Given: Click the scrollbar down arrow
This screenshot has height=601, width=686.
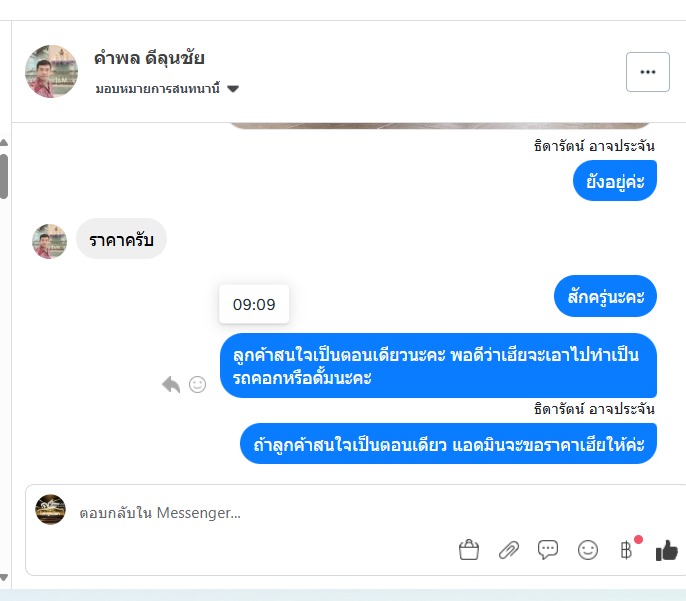Looking at the screenshot, I should click(x=4, y=577).
